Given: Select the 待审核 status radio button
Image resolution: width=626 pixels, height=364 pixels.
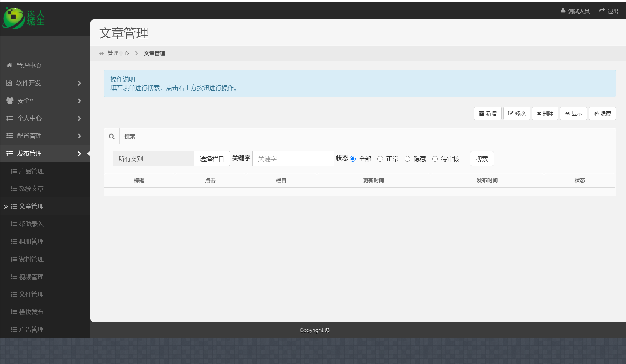Looking at the screenshot, I should coord(435,159).
